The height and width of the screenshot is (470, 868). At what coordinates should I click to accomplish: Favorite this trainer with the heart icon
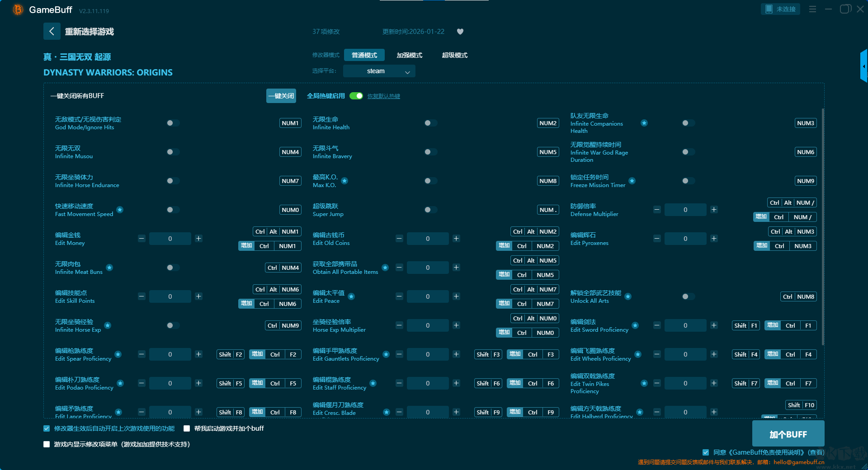[460, 32]
